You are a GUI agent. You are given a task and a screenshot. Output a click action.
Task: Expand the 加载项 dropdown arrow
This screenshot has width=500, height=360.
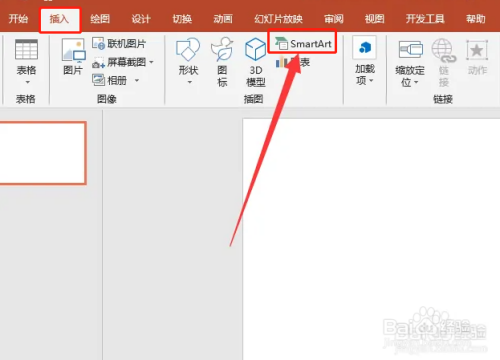(371, 80)
